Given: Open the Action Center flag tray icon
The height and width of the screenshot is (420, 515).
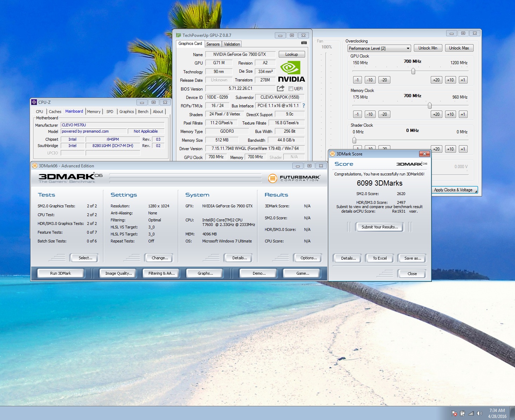Looking at the screenshot, I should pyautogui.click(x=454, y=413).
